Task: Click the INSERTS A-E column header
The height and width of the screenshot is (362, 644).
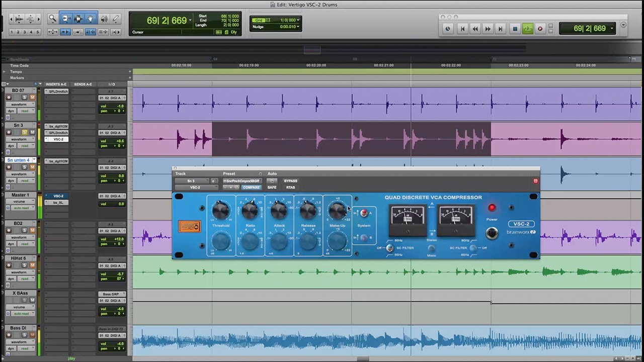Action: click(x=56, y=84)
